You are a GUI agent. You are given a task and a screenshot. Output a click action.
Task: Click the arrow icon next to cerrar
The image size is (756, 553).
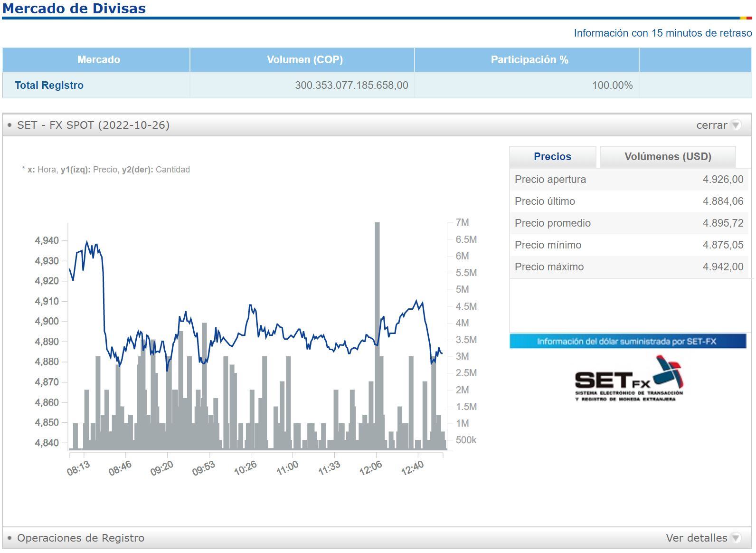(x=736, y=125)
